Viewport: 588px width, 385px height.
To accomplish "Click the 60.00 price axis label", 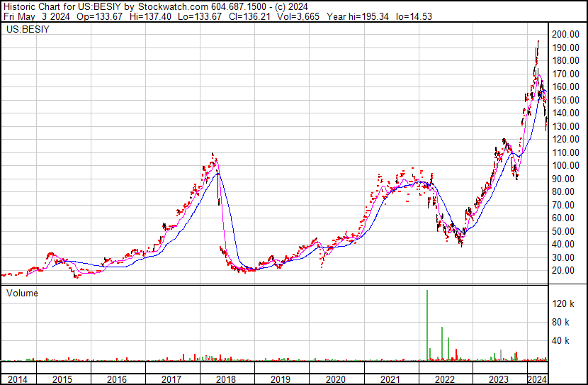I will (563, 218).
